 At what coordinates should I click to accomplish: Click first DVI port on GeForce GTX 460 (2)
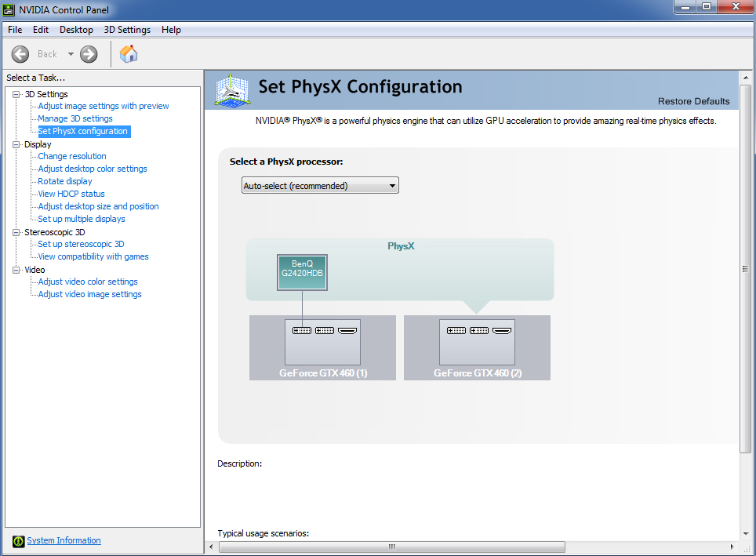456,330
